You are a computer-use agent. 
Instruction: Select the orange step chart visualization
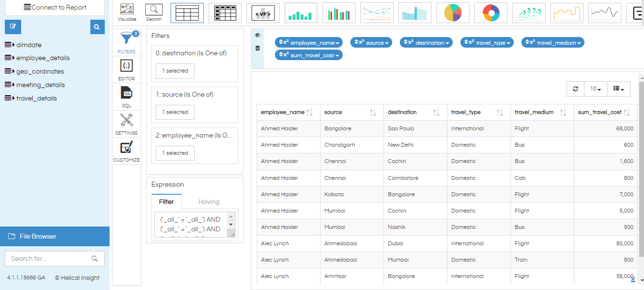567,13
